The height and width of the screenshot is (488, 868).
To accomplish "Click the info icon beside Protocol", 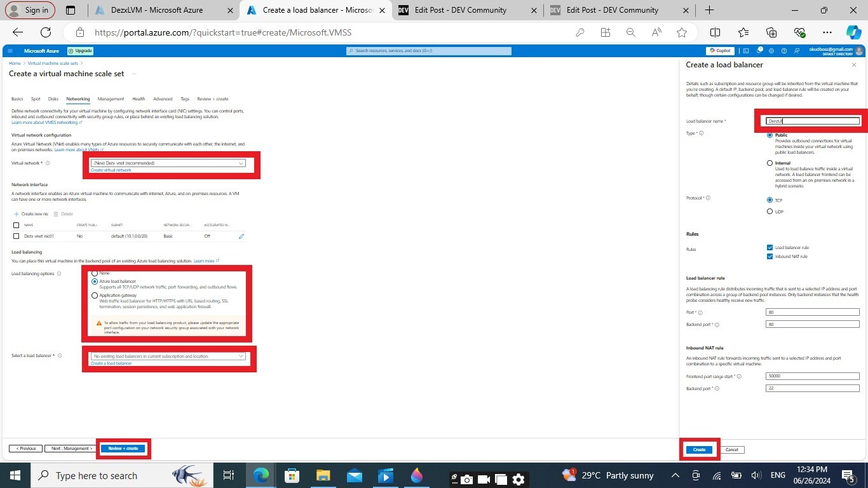I will (708, 198).
